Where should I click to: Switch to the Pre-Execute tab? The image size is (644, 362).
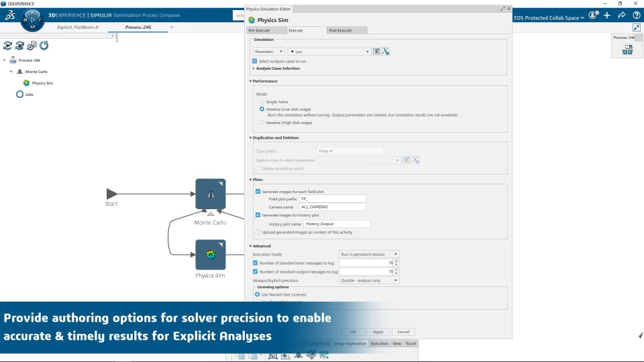266,30
